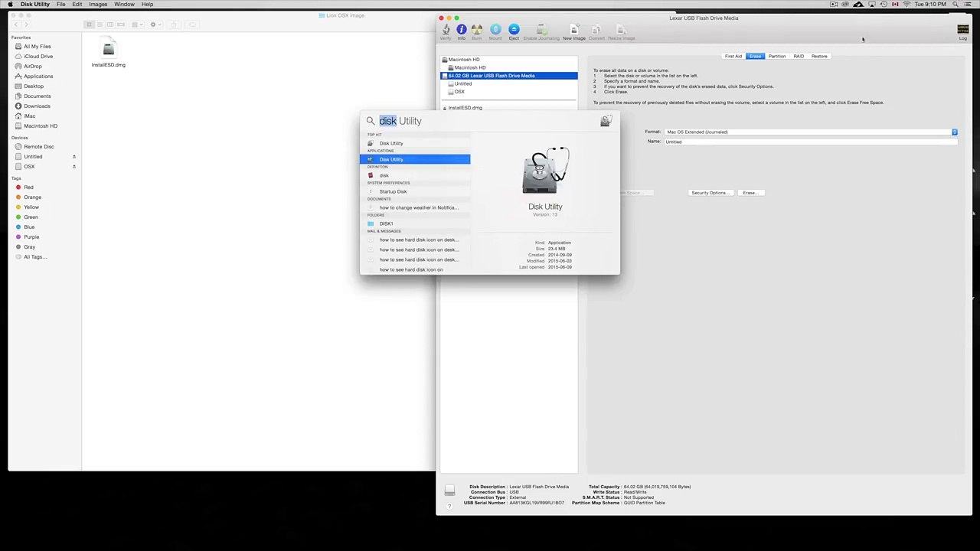Open the Log from the toolbar
Screen dimensions: 980x551
[x=963, y=31]
